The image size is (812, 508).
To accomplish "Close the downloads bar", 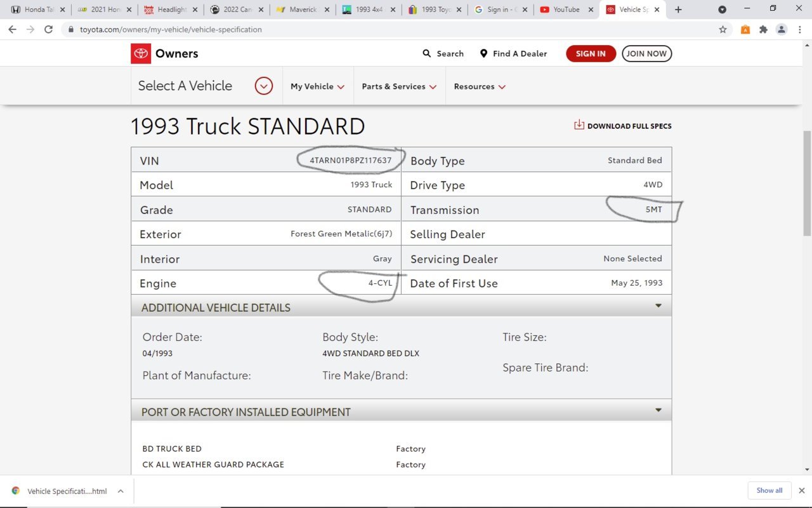I will tap(801, 490).
